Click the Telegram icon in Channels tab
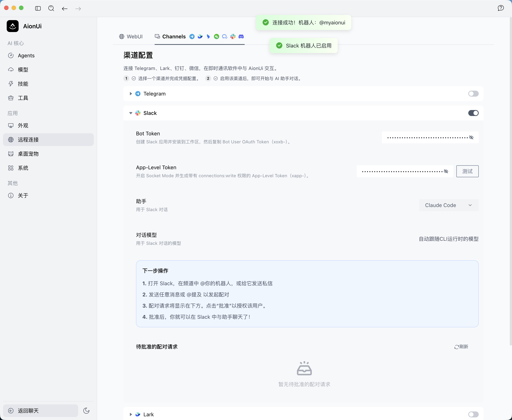 (x=192, y=36)
